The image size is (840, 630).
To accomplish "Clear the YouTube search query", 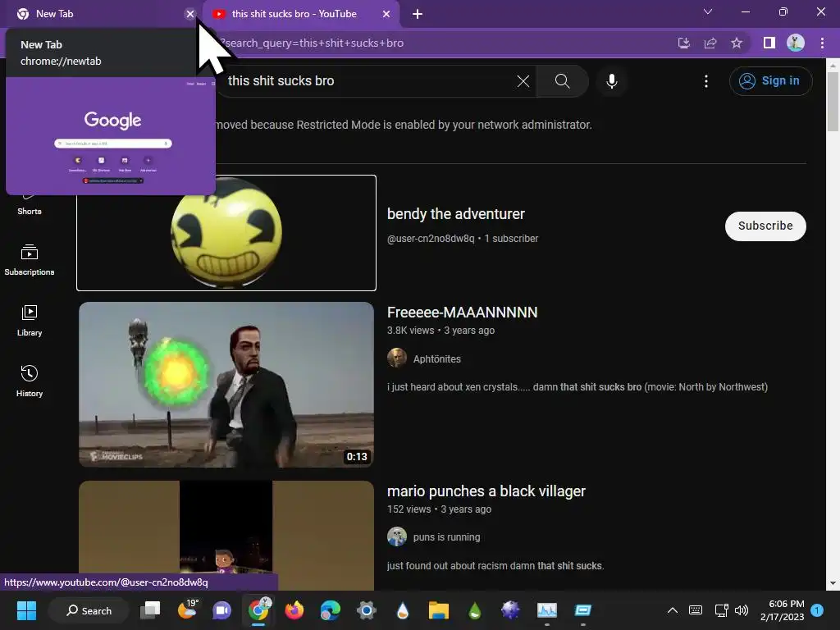I will coord(523,81).
